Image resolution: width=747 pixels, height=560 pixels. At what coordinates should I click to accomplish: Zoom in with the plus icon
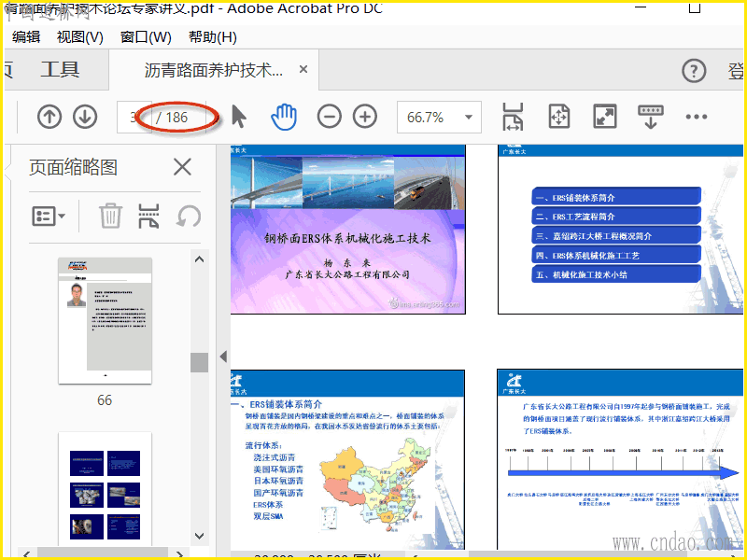pyautogui.click(x=365, y=117)
